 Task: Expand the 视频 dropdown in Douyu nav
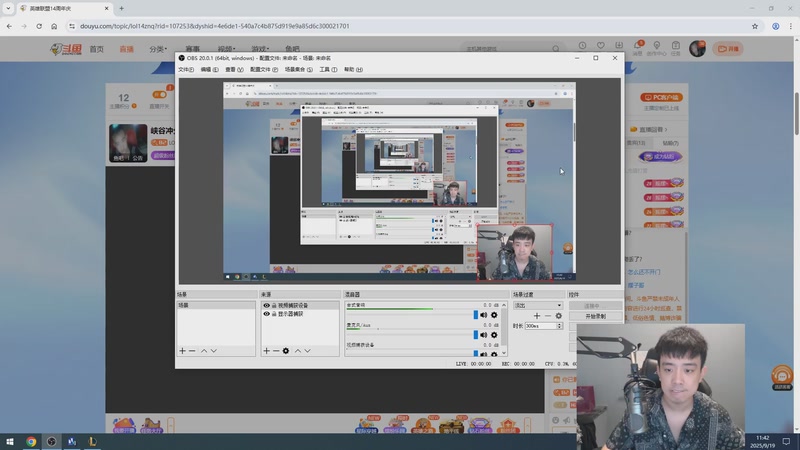226,49
